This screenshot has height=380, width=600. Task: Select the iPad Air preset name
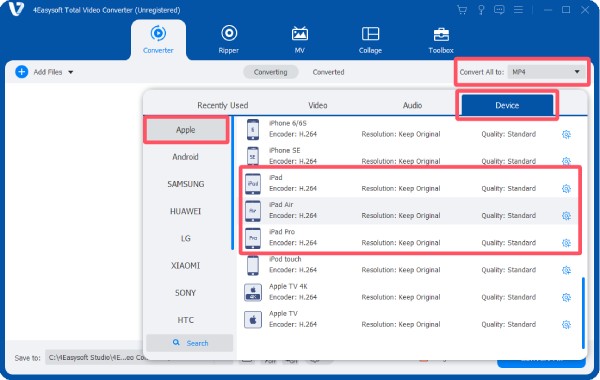coord(281,205)
